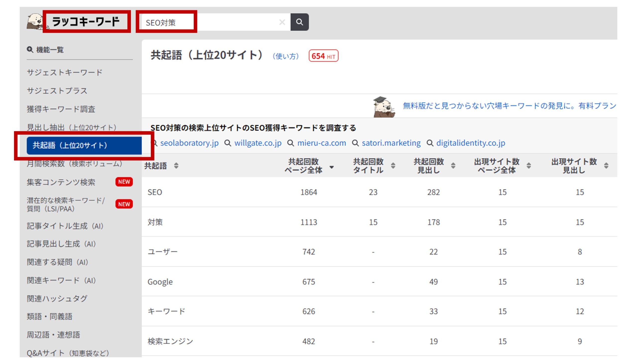This screenshot has height=364, width=637.
Task: Open 周辺語・連想語 menu item
Action: [x=53, y=335]
